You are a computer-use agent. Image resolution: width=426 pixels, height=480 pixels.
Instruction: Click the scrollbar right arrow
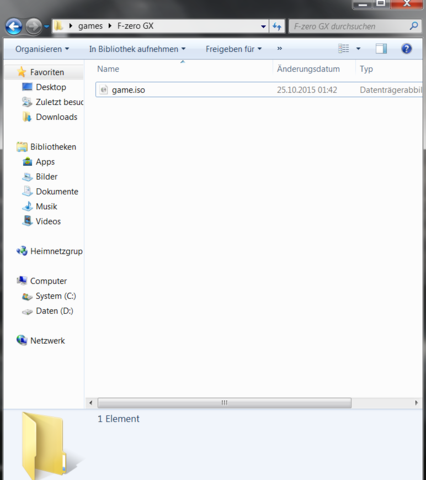(416, 403)
